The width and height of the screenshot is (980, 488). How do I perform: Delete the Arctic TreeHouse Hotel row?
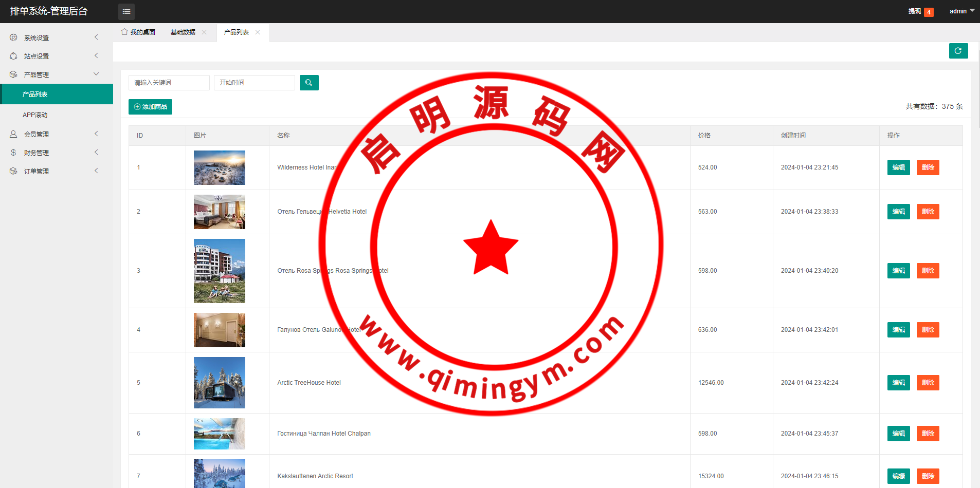coord(928,383)
